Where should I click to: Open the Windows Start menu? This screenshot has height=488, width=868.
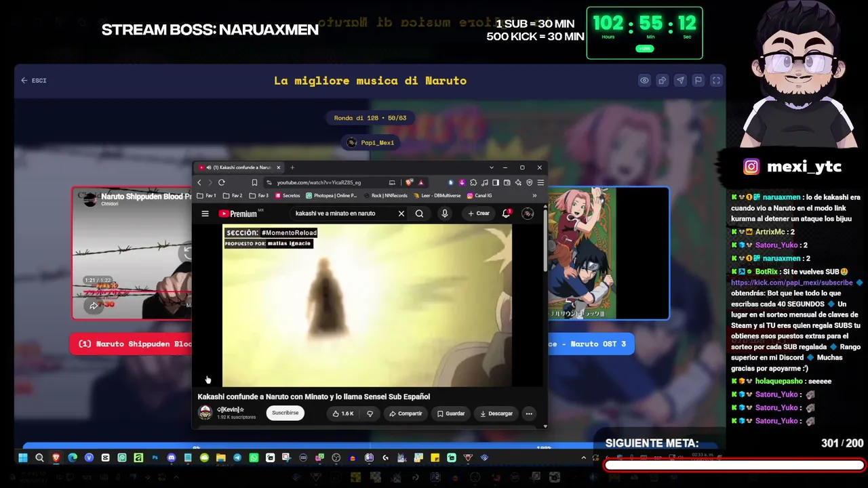pos(22,457)
